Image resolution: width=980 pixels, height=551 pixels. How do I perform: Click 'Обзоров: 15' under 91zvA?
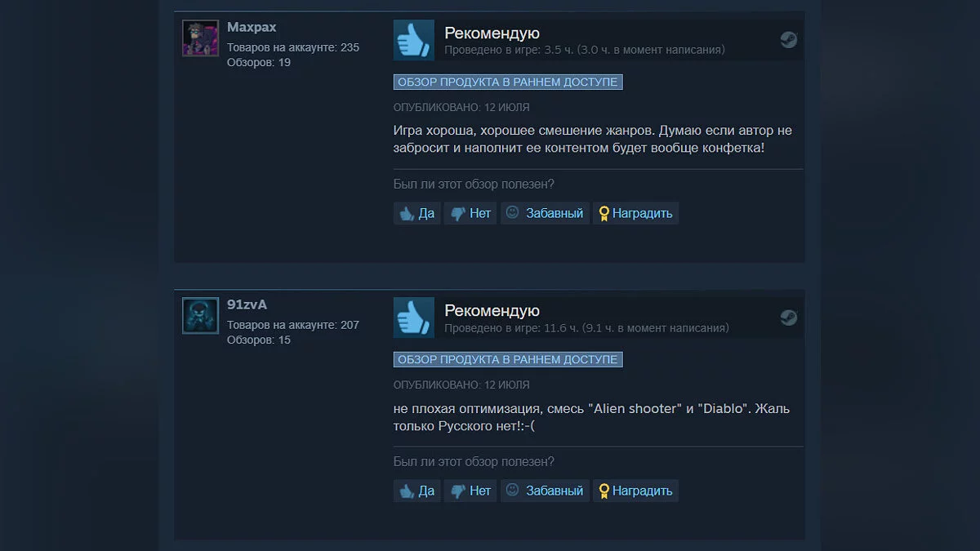259,340
